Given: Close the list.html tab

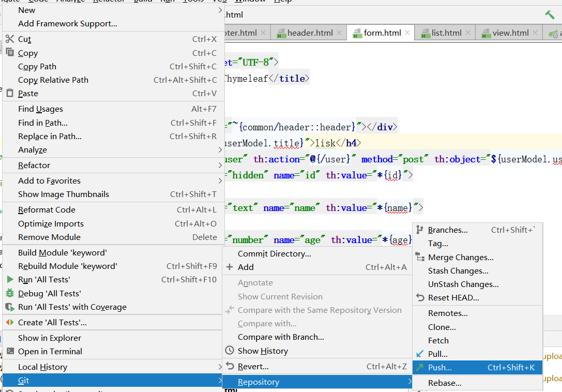Looking at the screenshot, I should pos(468,33).
